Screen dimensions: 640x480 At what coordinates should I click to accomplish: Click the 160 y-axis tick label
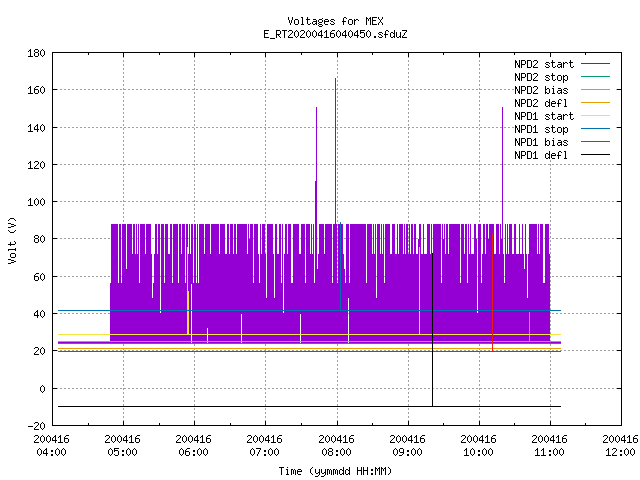pyautogui.click(x=36, y=90)
